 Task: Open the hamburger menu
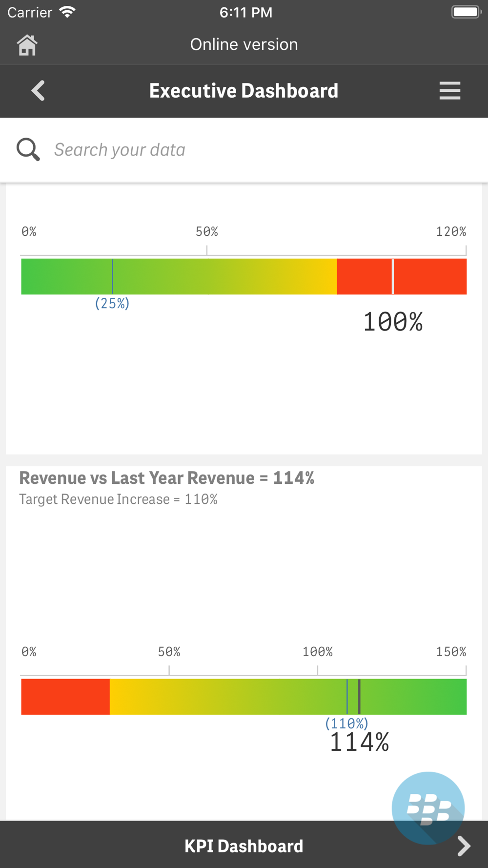(x=449, y=91)
